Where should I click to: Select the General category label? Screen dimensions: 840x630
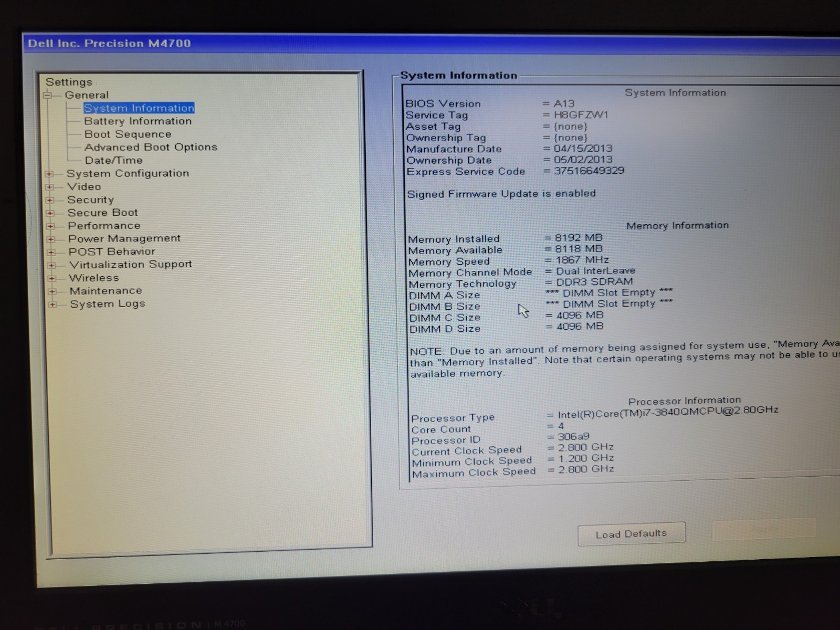(87, 95)
